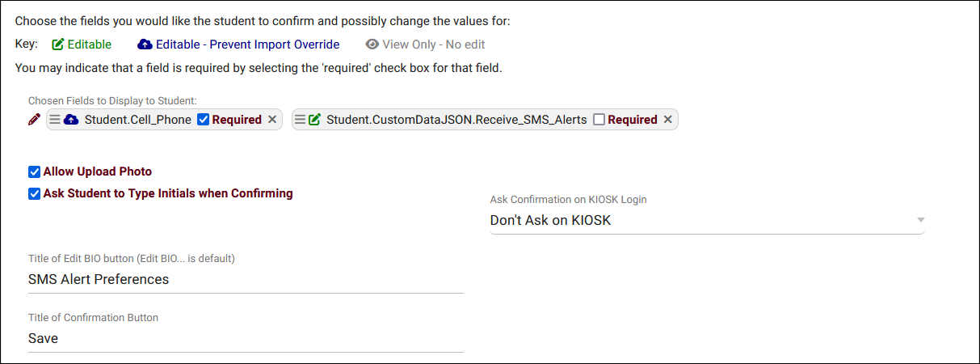Click the drag handle on Receive_SMS_Alerts chip
This screenshot has width=980, height=364.
point(300,120)
